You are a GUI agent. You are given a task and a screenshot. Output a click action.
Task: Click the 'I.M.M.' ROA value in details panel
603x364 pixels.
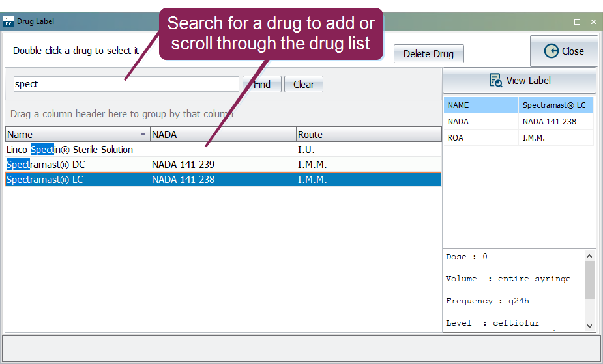tap(534, 138)
